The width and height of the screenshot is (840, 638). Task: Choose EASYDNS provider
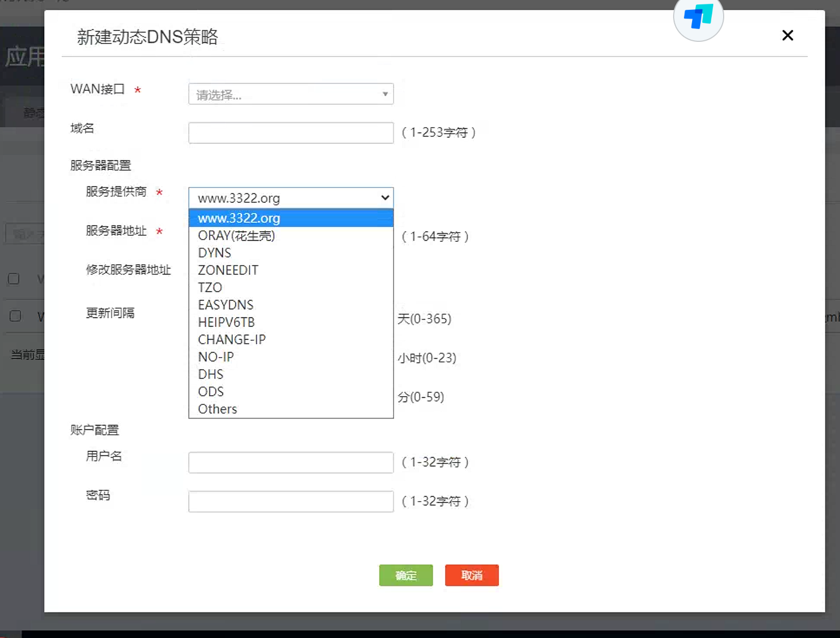[x=291, y=305]
